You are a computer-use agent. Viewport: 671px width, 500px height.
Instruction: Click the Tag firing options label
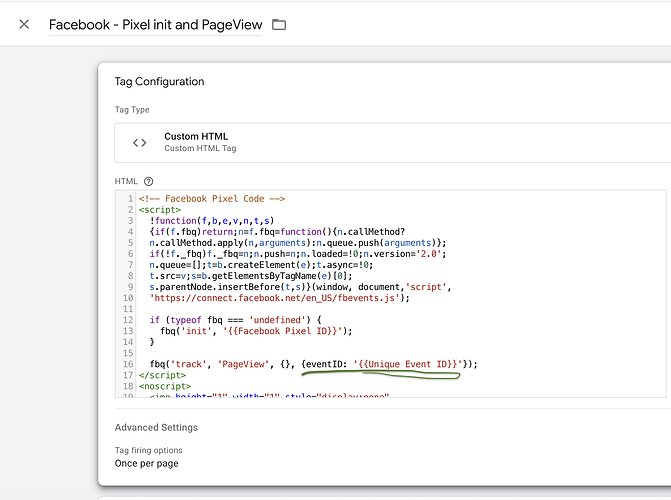(148, 450)
